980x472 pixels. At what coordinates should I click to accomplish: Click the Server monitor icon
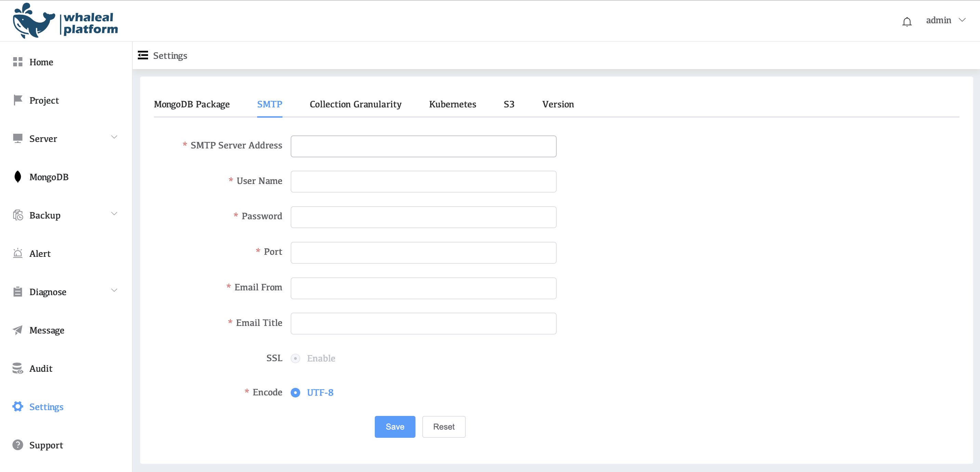coord(18,138)
